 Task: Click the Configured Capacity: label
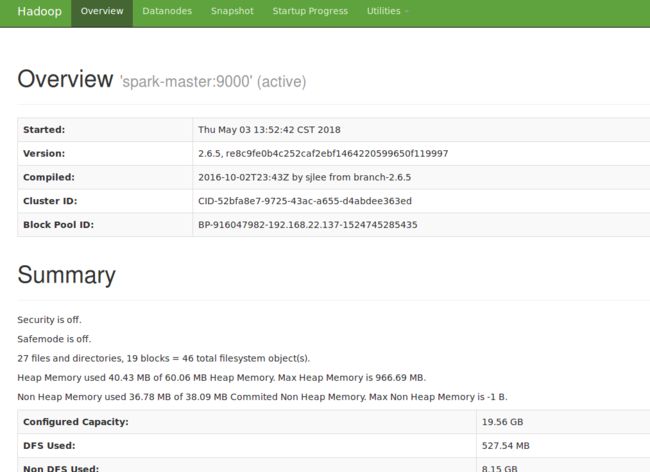click(76, 422)
